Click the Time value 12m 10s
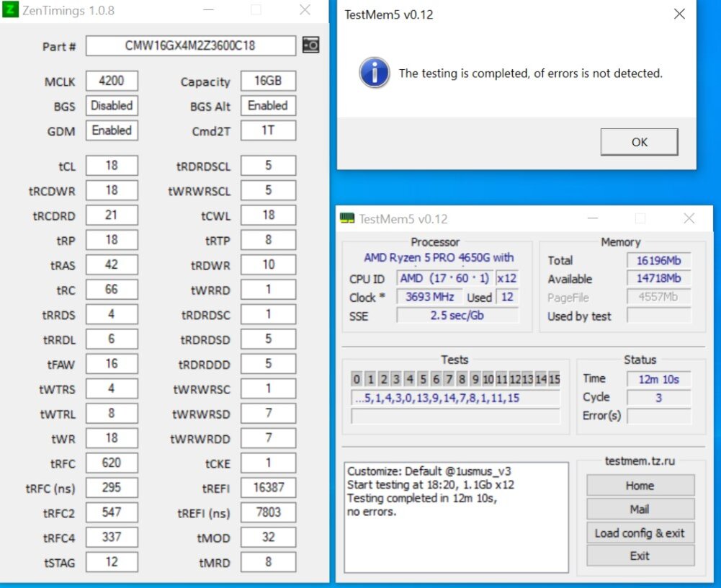This screenshot has height=588, width=721. [658, 379]
